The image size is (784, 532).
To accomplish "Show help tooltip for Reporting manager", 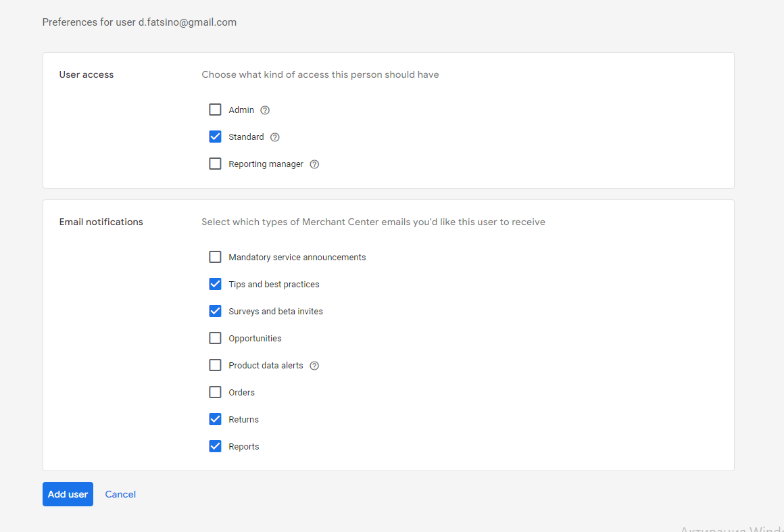I will (x=314, y=164).
